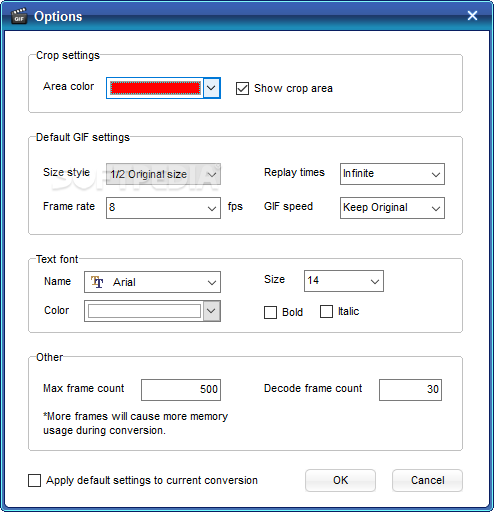This screenshot has height=512, width=494.
Task: Open the text Color dropdown arrow
Action: coord(212,311)
